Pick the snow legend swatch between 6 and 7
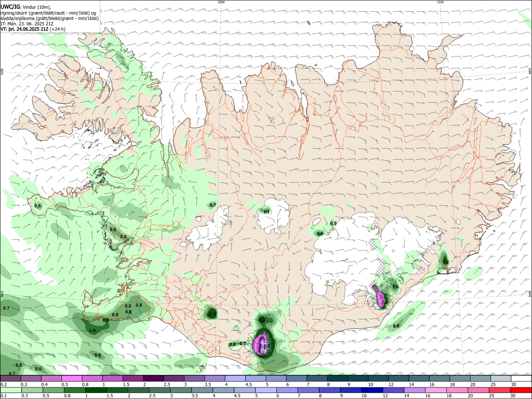Screen dimensions: 532x399 296,379
